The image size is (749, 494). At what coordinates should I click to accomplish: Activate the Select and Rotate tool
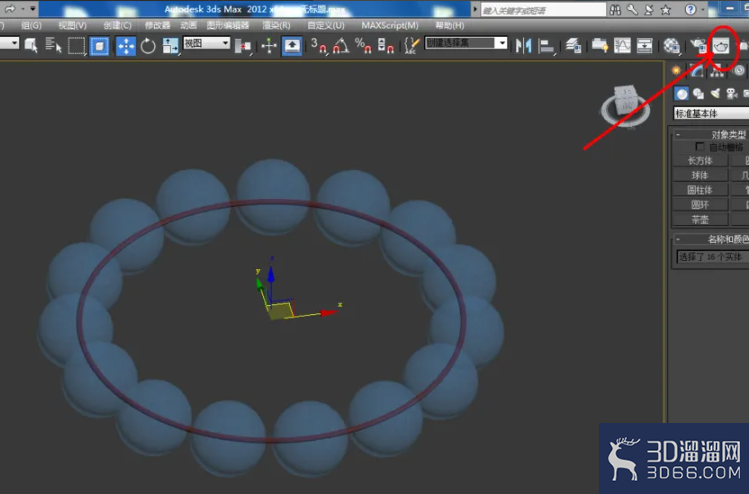coord(148,46)
